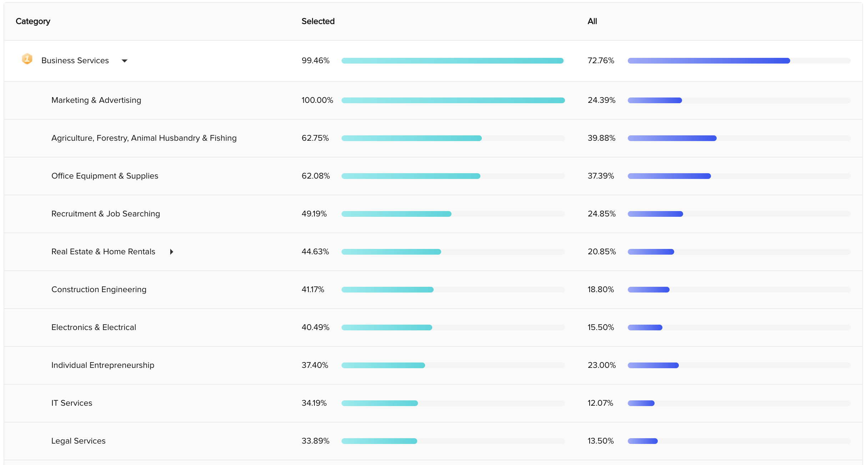868x465 pixels.
Task: Click the 13.50% All value
Action: pyautogui.click(x=601, y=441)
